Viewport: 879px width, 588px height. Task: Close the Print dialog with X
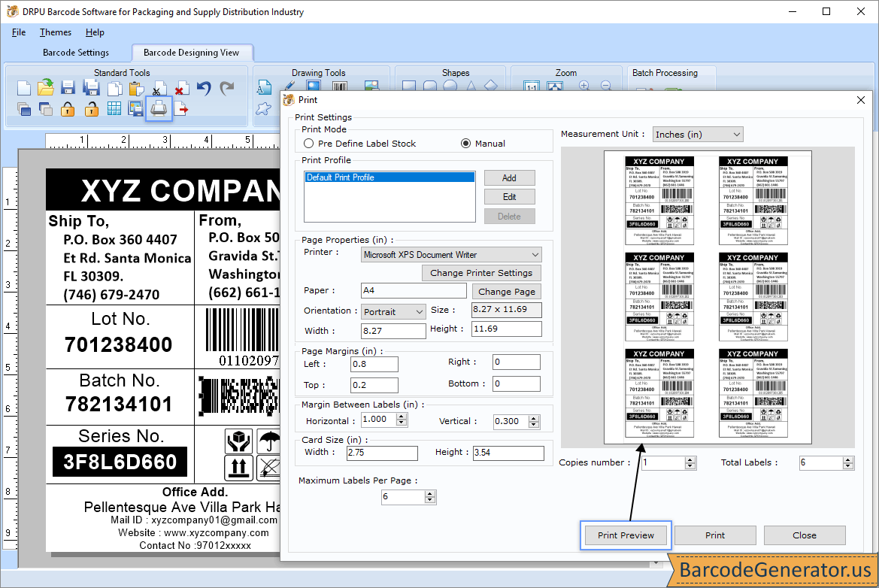click(861, 100)
